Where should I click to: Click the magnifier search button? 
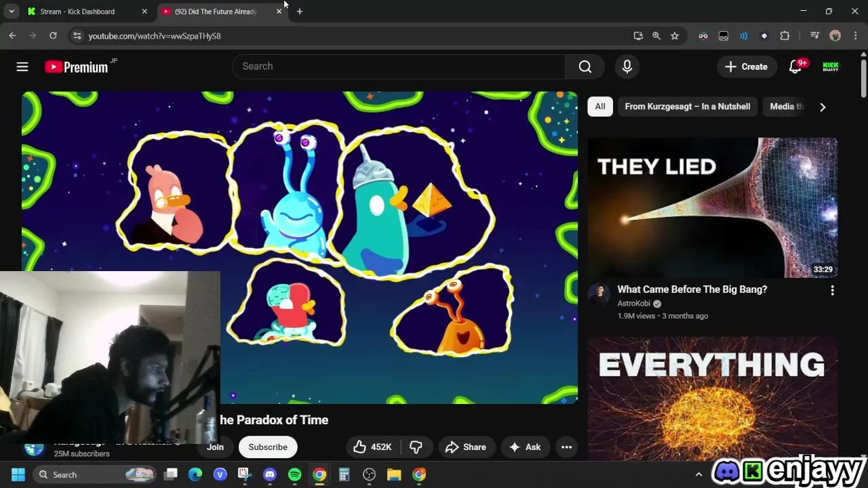click(x=585, y=66)
